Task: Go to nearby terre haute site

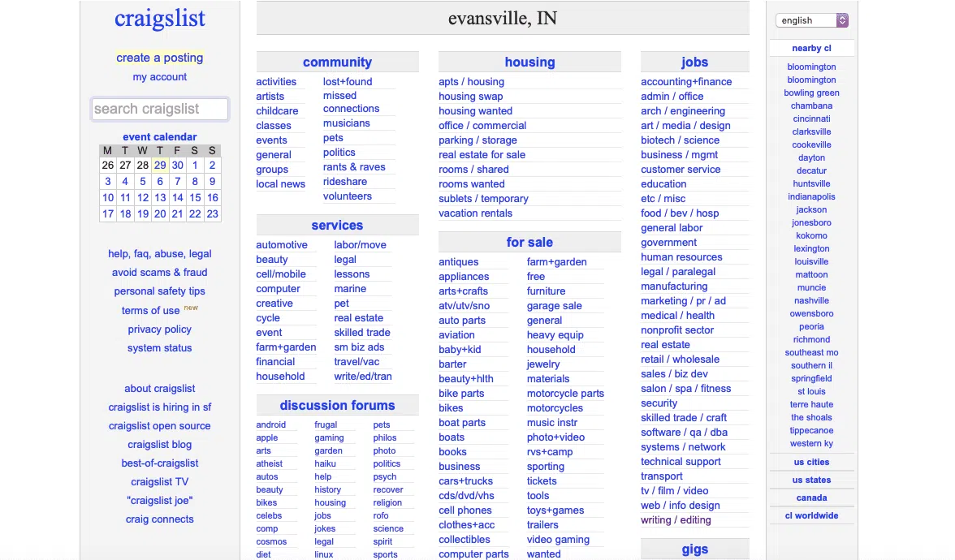Action: click(x=811, y=405)
